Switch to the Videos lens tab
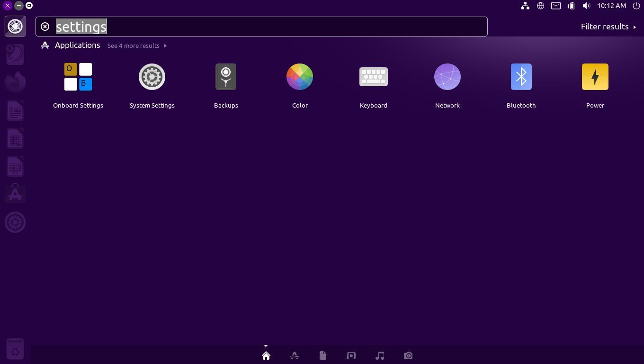The width and height of the screenshot is (644, 364). click(351, 355)
